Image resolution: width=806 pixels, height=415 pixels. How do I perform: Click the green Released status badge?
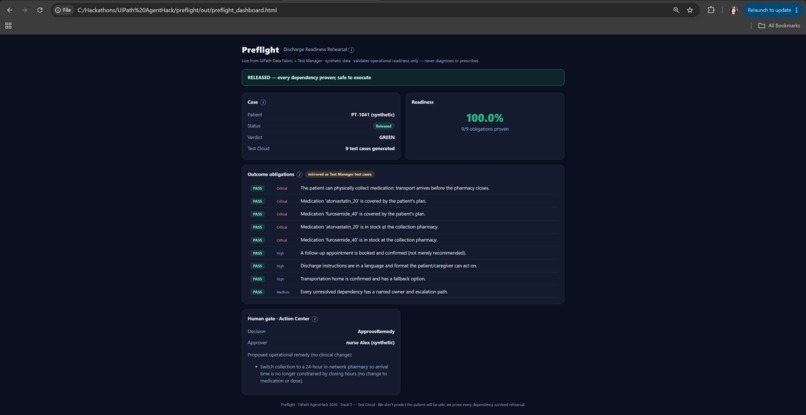pyautogui.click(x=383, y=126)
